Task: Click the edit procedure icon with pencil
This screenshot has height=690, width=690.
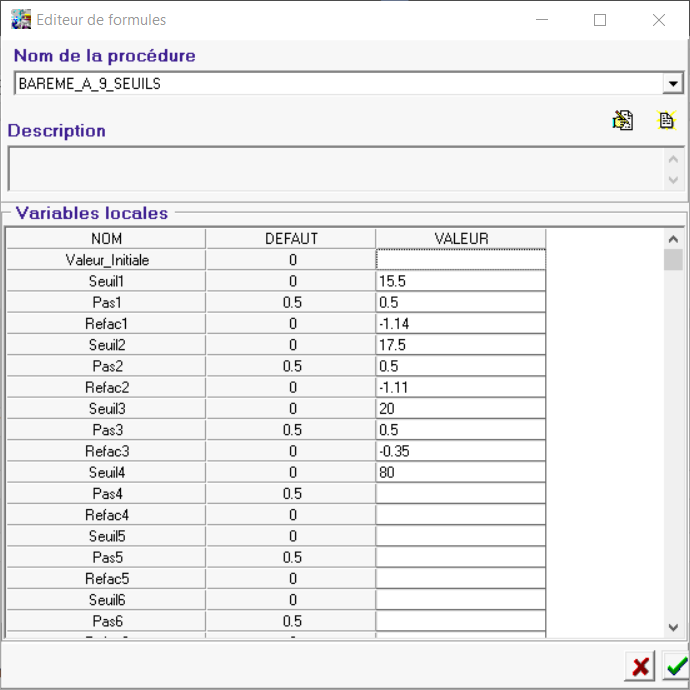Action: pos(623,121)
